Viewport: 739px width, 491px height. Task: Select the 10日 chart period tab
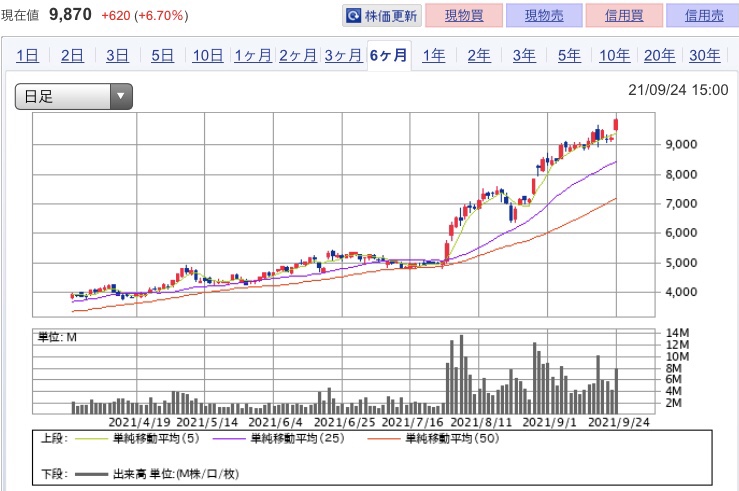point(208,56)
